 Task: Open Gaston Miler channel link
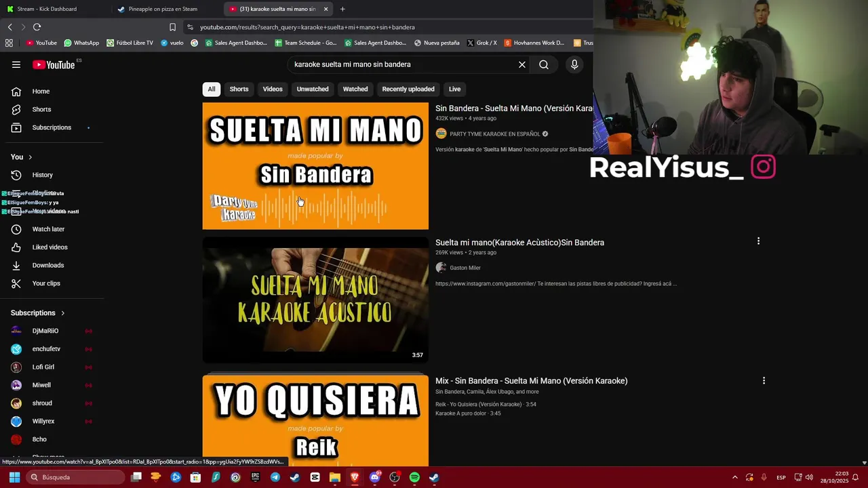coord(465,268)
